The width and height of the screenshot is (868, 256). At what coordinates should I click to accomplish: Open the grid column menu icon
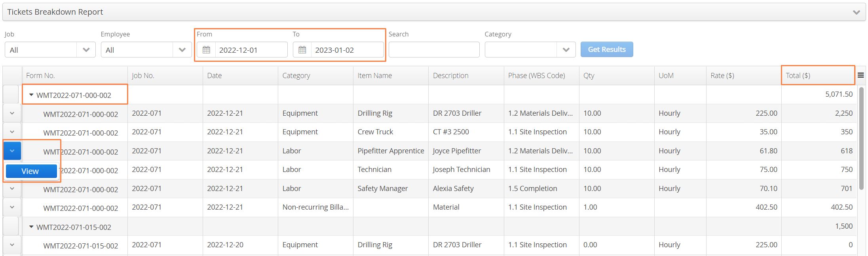(860, 75)
